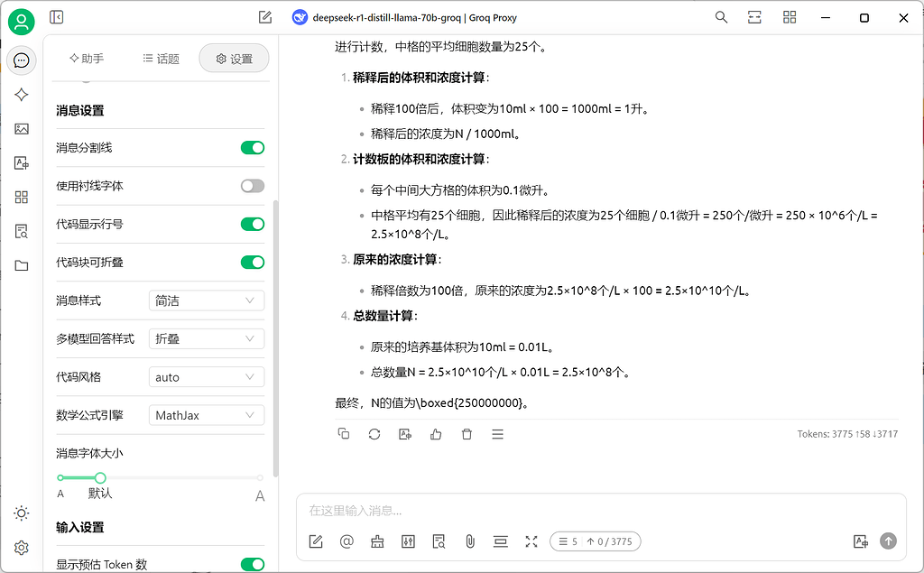Click the heading 总数量计算
Viewport: 924px width, 573px height.
point(384,316)
